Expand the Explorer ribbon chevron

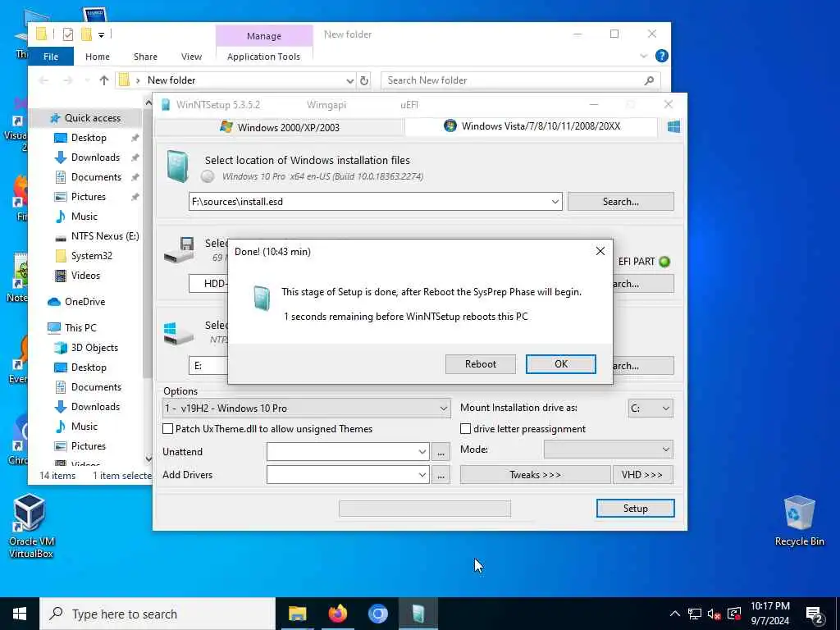click(x=643, y=56)
